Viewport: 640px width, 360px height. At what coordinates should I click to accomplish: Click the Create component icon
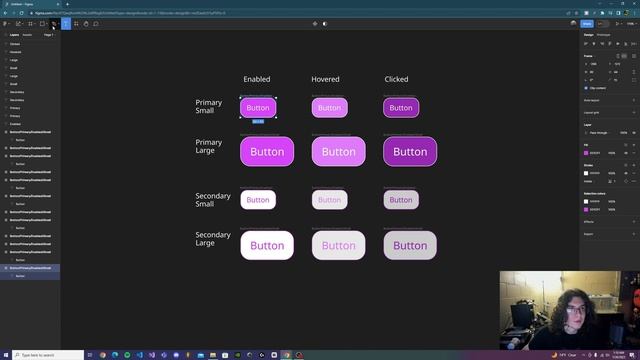315,24
